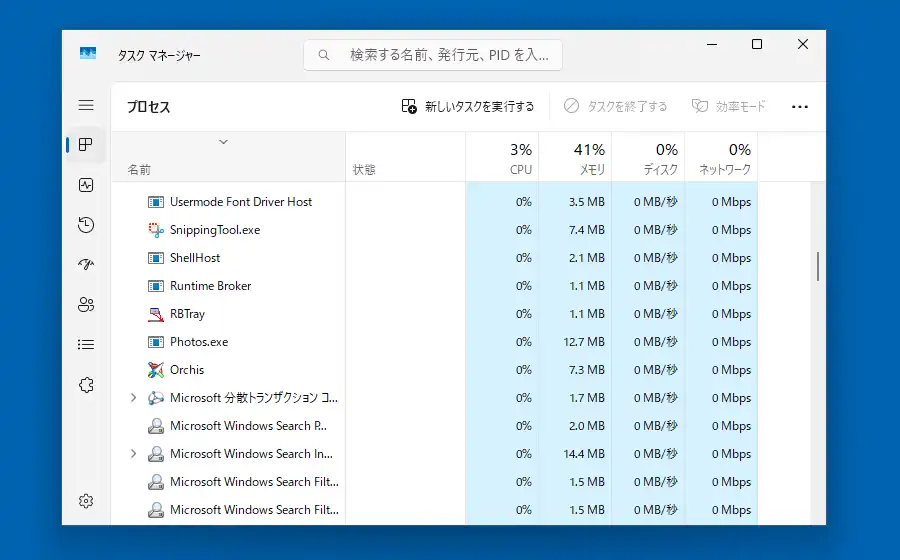Click the プロセス page heading
The image size is (900, 560).
pos(149,107)
